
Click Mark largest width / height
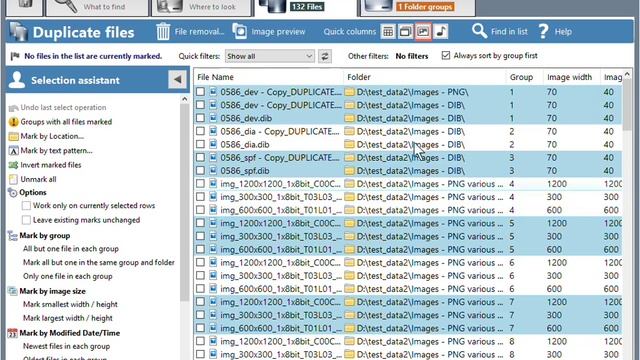click(68, 318)
